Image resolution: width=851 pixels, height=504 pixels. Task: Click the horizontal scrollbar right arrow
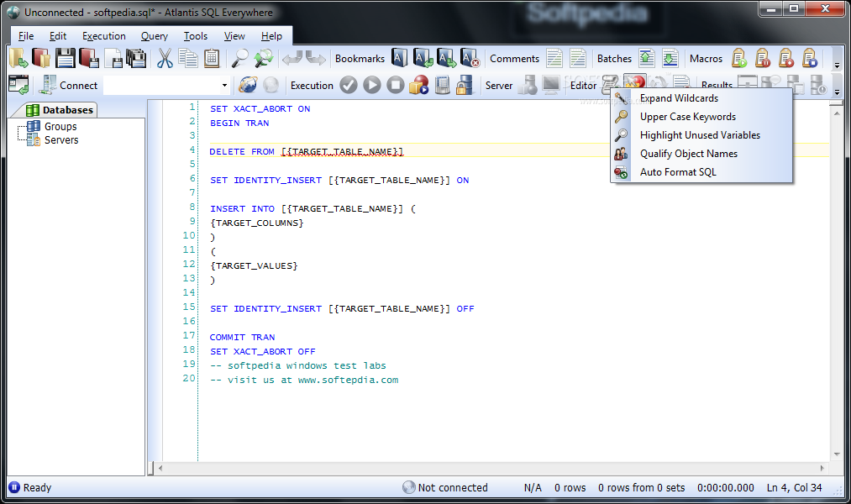point(822,468)
